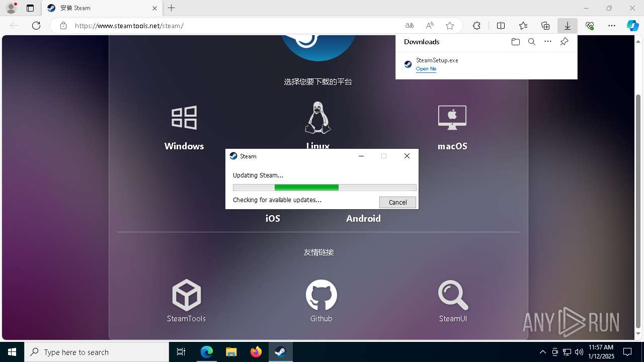Toggle the Downloads toolbar button
644x362 pixels.
tap(567, 26)
